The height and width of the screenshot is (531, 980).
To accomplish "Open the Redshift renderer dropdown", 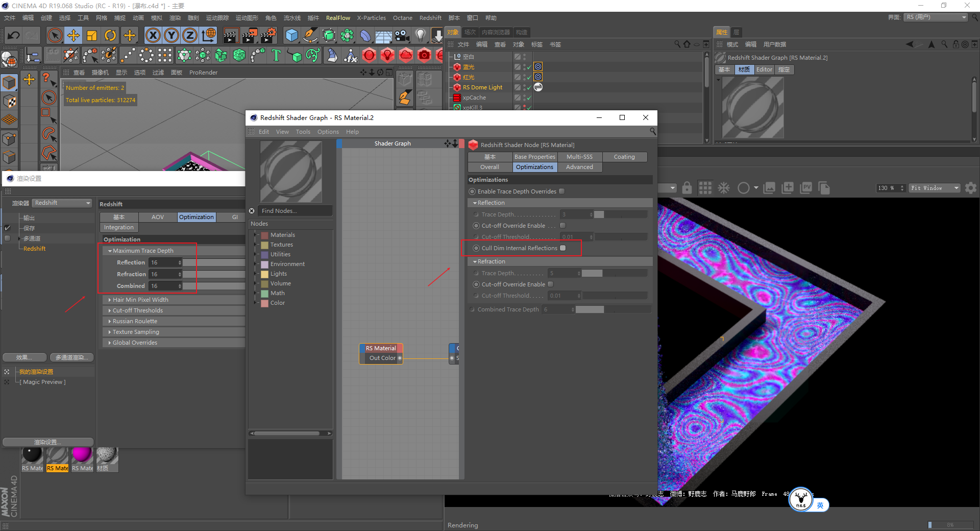I will tap(62, 203).
